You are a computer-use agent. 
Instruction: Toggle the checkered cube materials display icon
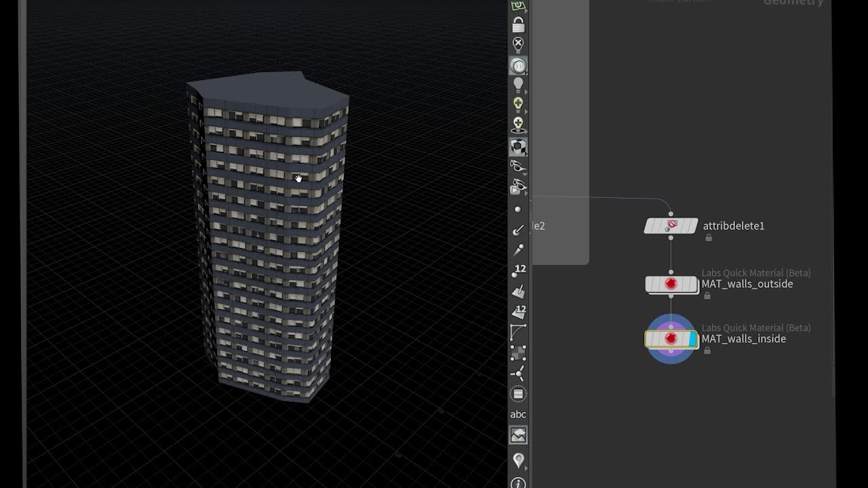point(518,146)
